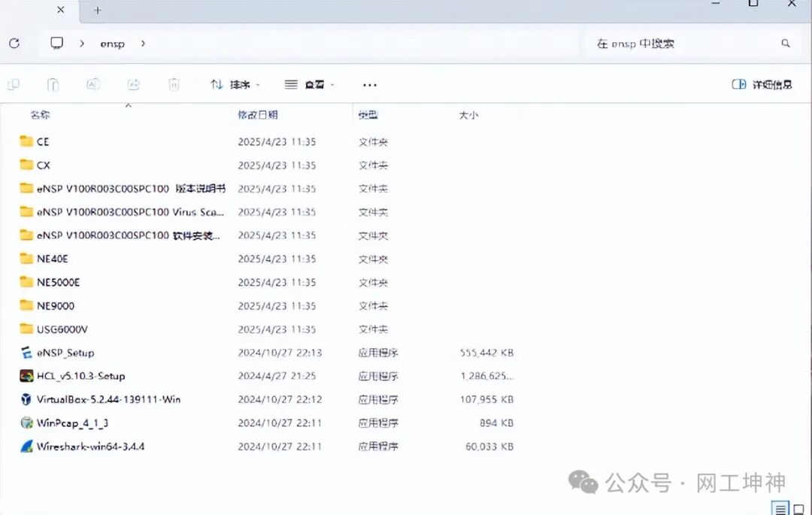Click the 894 KB size value
The width and height of the screenshot is (812, 515).
tap(496, 423)
